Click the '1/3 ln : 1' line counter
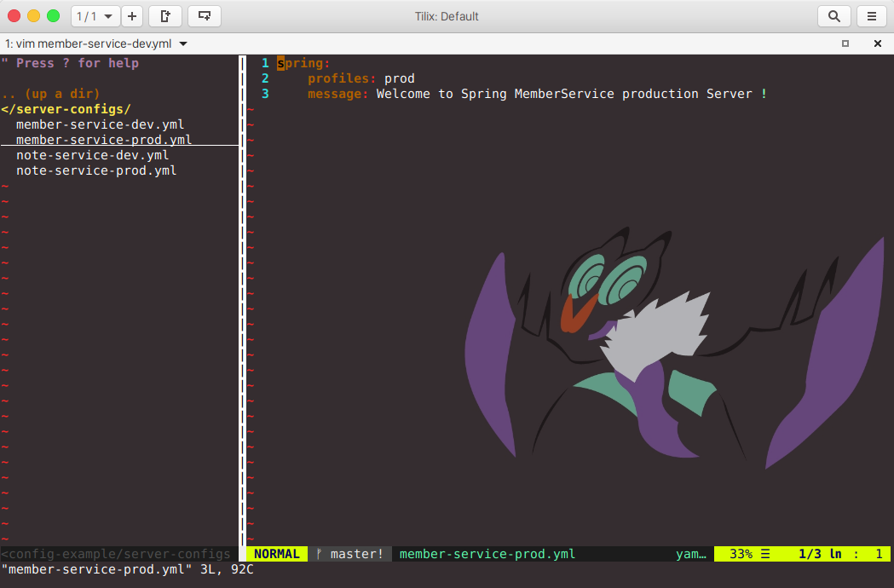Viewport: 894px width, 588px height. (x=839, y=554)
